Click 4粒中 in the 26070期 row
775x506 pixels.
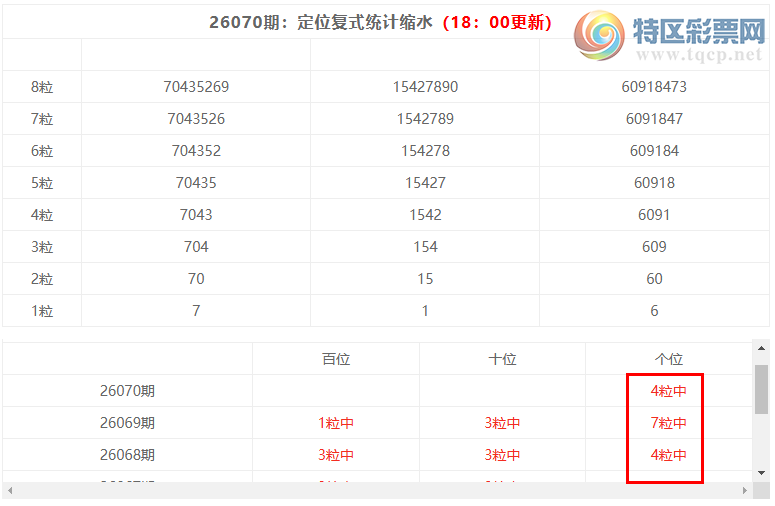[669, 391]
